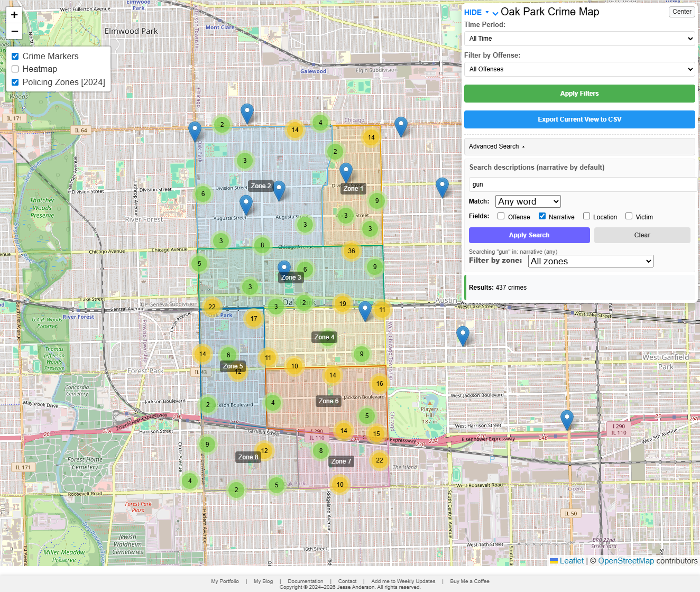Click the map zoom in plus button

pos(14,15)
